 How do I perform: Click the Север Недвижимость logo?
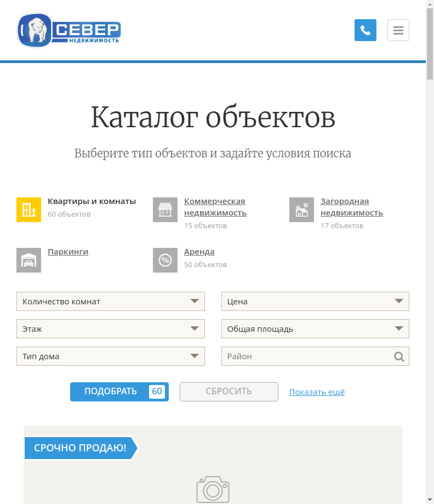(68, 30)
